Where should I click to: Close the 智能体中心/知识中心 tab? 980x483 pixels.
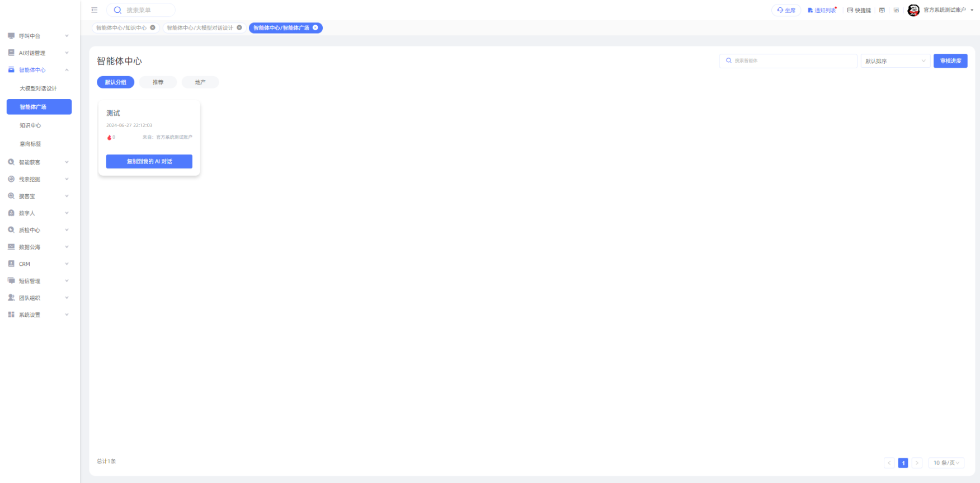coord(153,27)
